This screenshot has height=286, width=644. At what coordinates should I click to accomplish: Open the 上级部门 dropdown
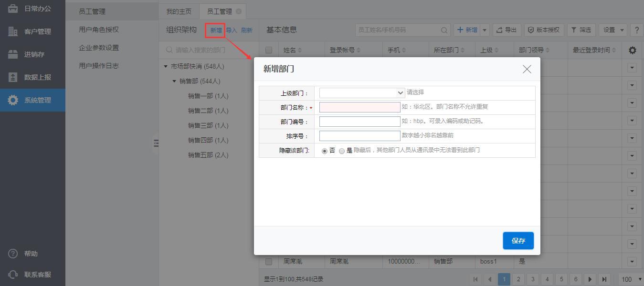(x=362, y=92)
